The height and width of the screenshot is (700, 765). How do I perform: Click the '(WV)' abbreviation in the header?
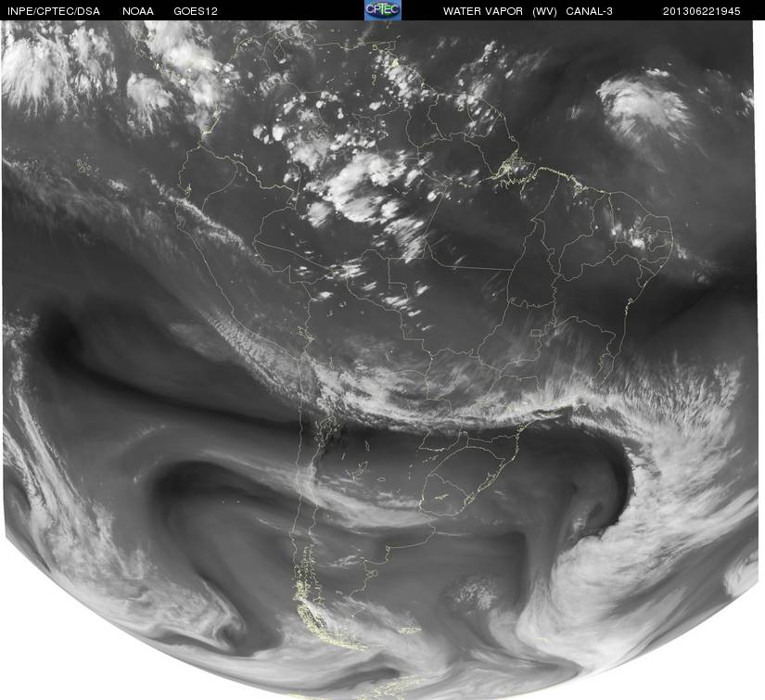(x=544, y=11)
